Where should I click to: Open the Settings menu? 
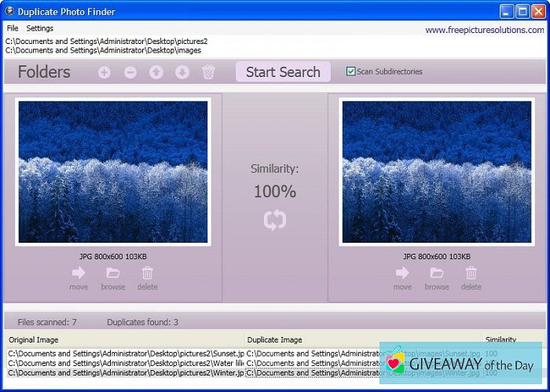tap(40, 28)
